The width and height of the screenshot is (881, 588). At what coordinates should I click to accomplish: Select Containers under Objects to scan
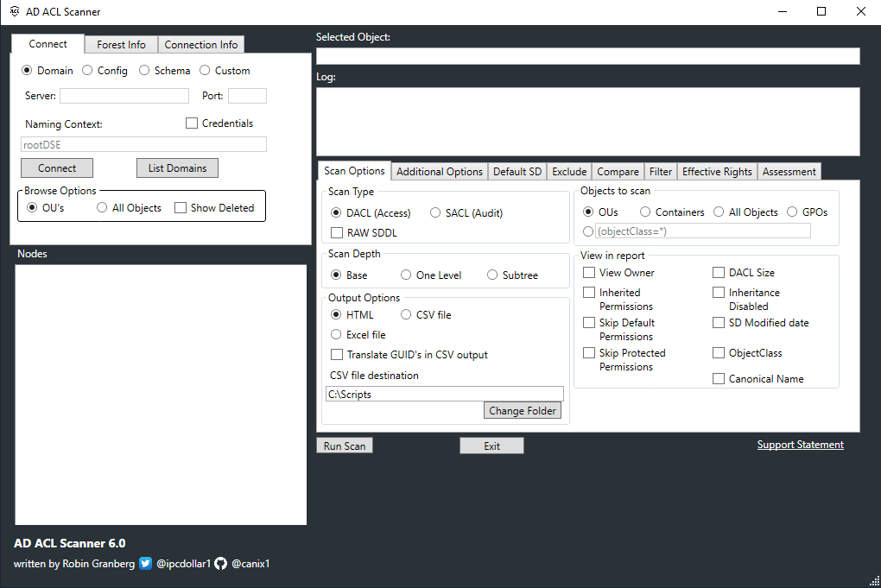coord(645,212)
